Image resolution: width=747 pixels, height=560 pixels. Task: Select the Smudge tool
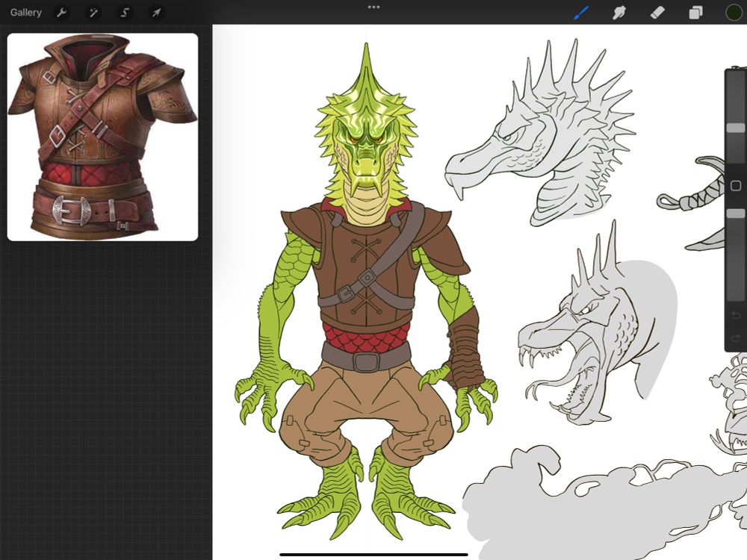(x=619, y=13)
